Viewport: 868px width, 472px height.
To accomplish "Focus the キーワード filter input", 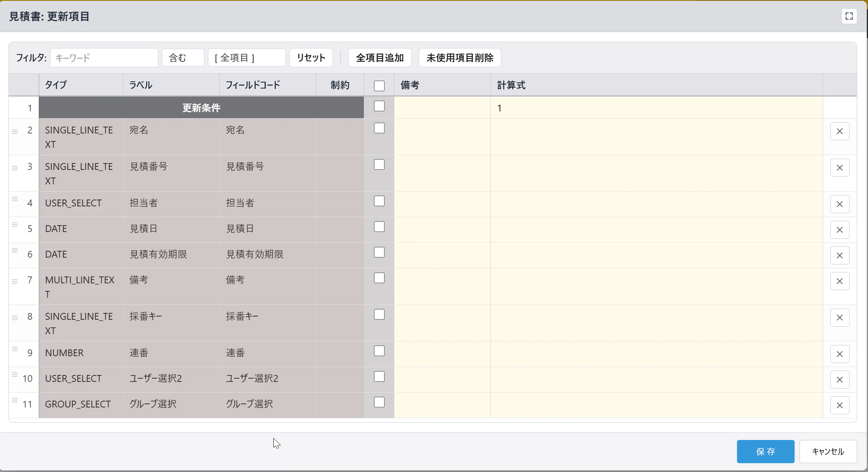I will pyautogui.click(x=104, y=58).
